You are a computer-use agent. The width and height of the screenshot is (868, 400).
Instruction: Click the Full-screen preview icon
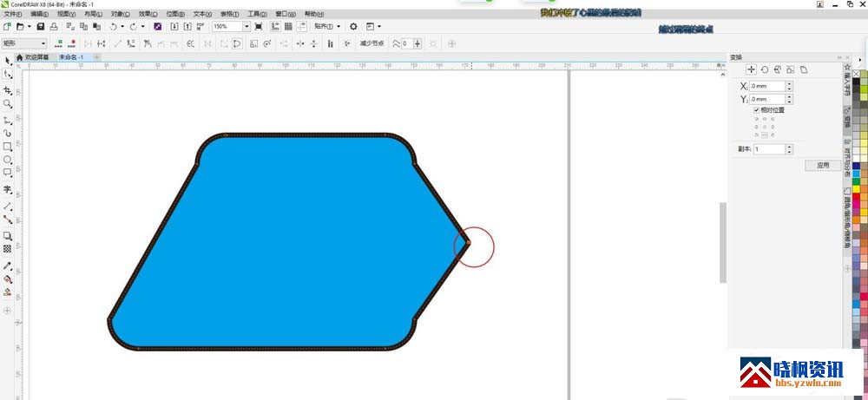pyautogui.click(x=259, y=27)
